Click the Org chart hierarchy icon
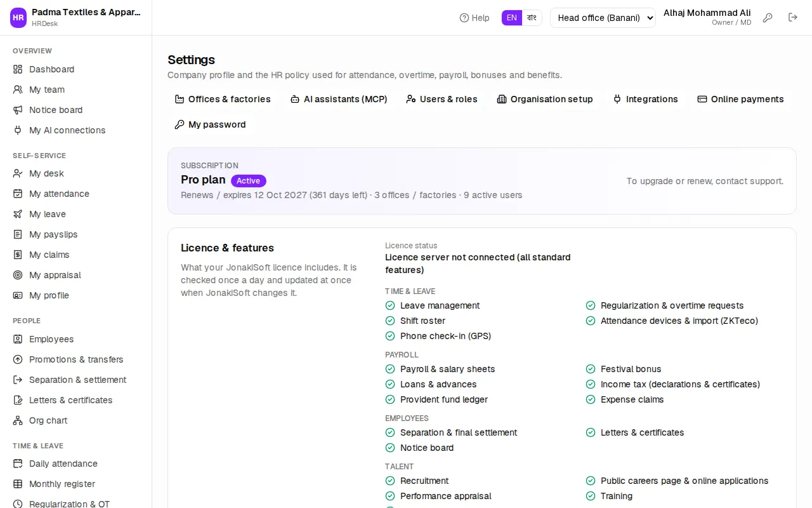This screenshot has width=812, height=508. coord(18,420)
